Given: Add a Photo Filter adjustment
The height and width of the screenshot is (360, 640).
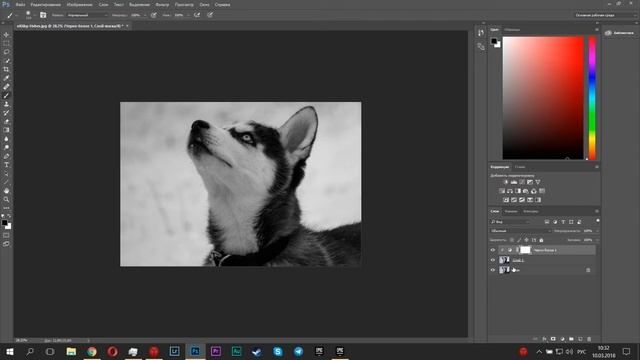Looking at the screenshot, I should (526, 191).
